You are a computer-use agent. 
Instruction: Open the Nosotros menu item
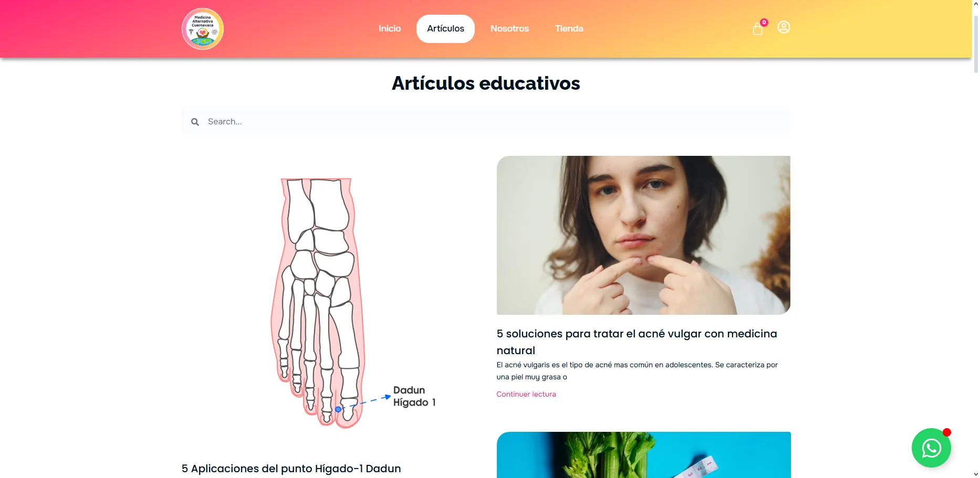(509, 29)
